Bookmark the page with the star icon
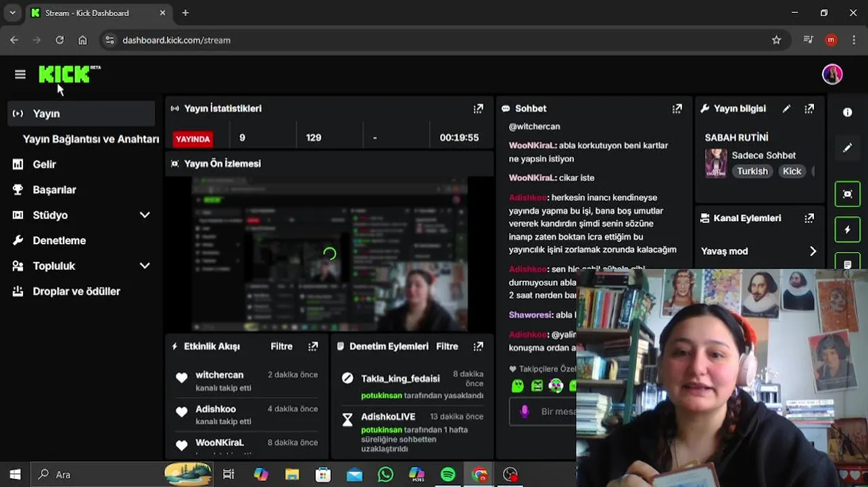 tap(777, 40)
